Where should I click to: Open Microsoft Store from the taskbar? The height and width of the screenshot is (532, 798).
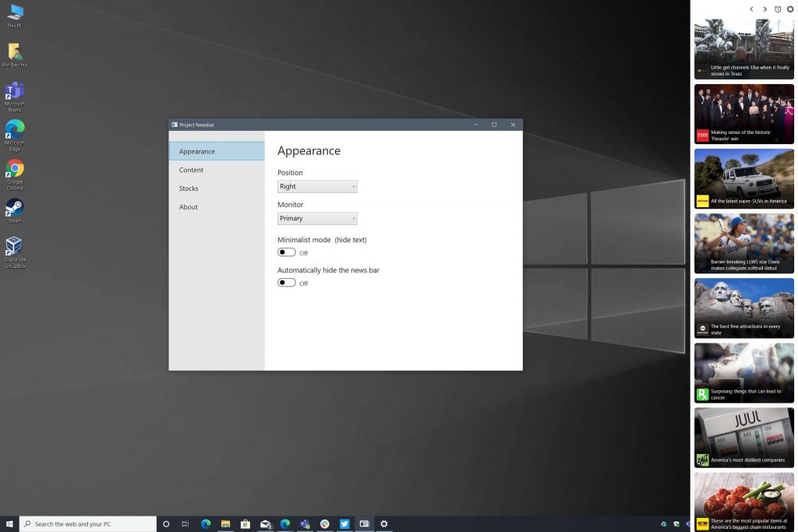[245, 524]
